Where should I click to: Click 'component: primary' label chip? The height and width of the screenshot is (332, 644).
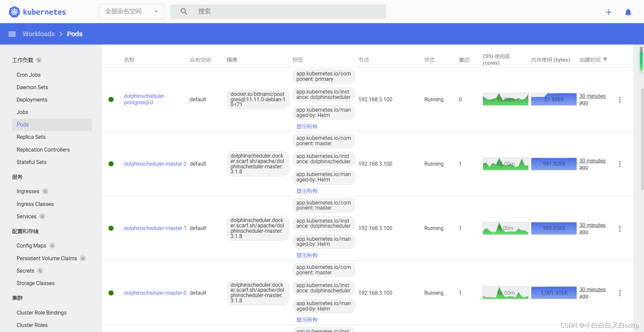click(324, 76)
